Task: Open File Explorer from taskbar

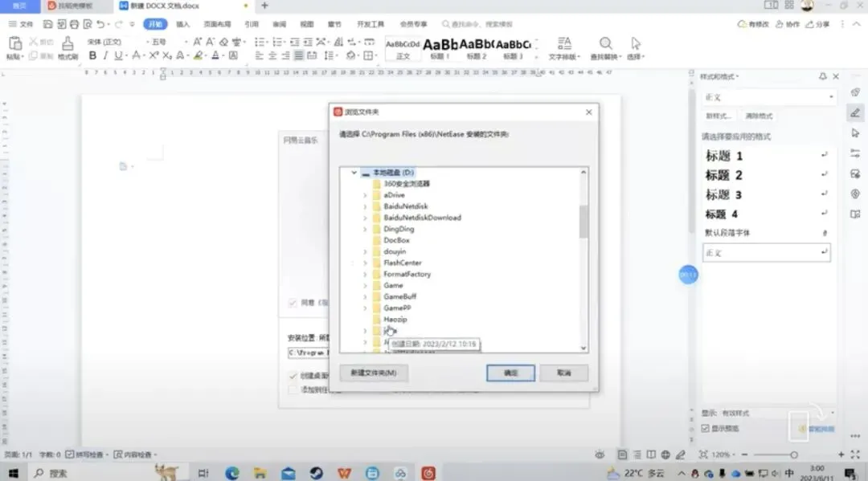Action: (260, 473)
